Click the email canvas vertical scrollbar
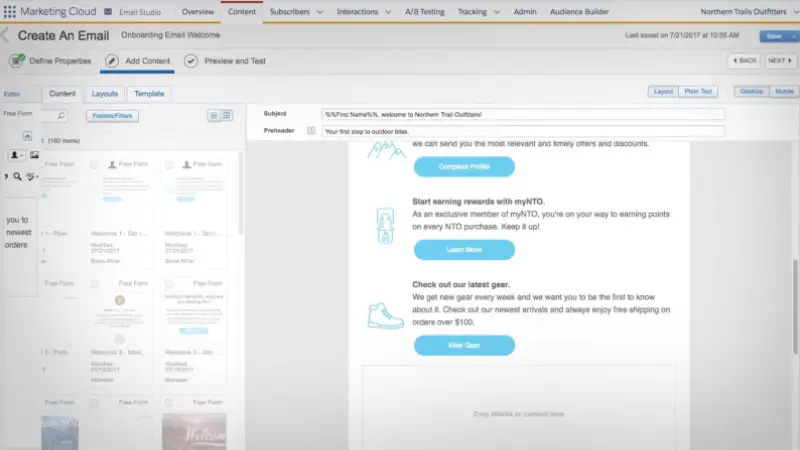This screenshot has width=800, height=450. point(795,306)
